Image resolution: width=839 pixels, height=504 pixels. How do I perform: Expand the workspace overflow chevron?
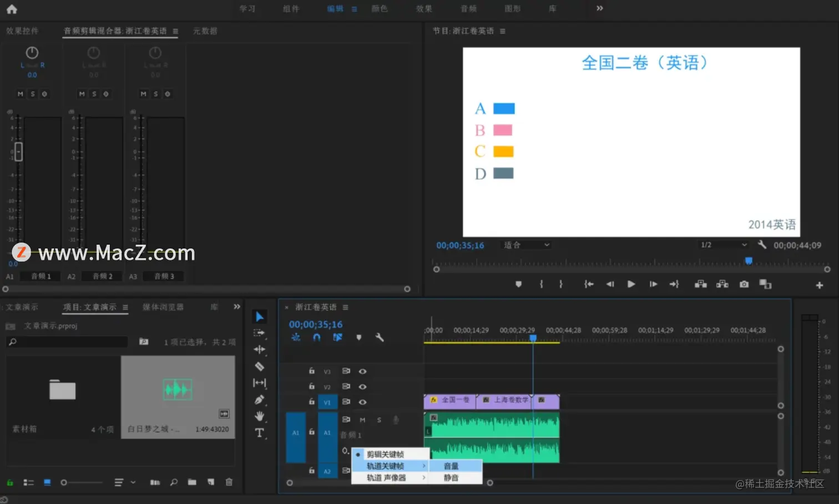pos(600,8)
